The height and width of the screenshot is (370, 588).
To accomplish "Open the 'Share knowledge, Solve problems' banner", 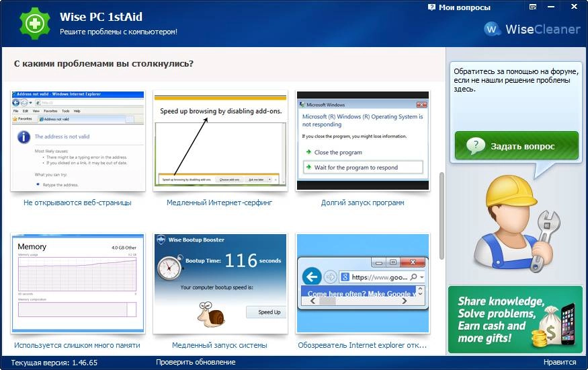I will 515,320.
